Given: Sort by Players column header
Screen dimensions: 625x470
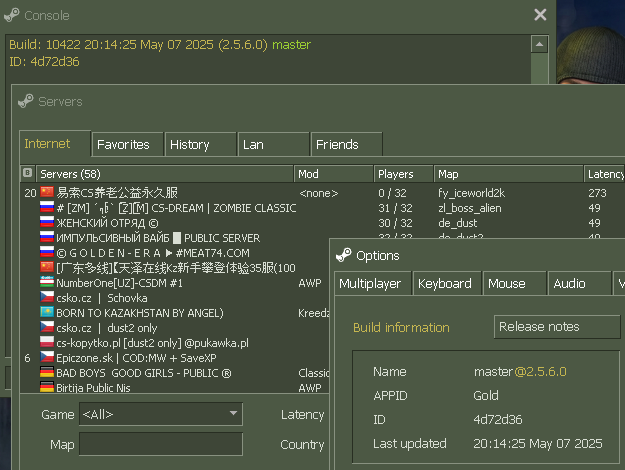Looking at the screenshot, I should tap(403, 174).
